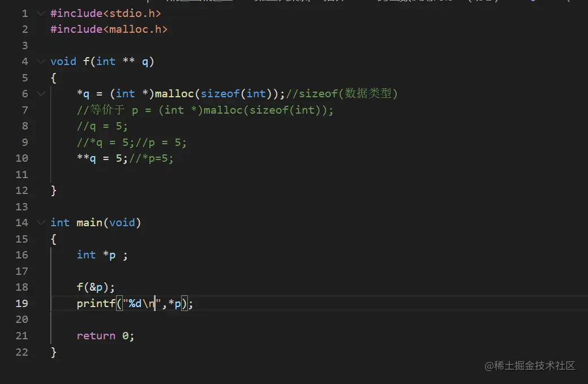Click the void f(int ** q) declaration
The height and width of the screenshot is (384, 588).
click(102, 62)
